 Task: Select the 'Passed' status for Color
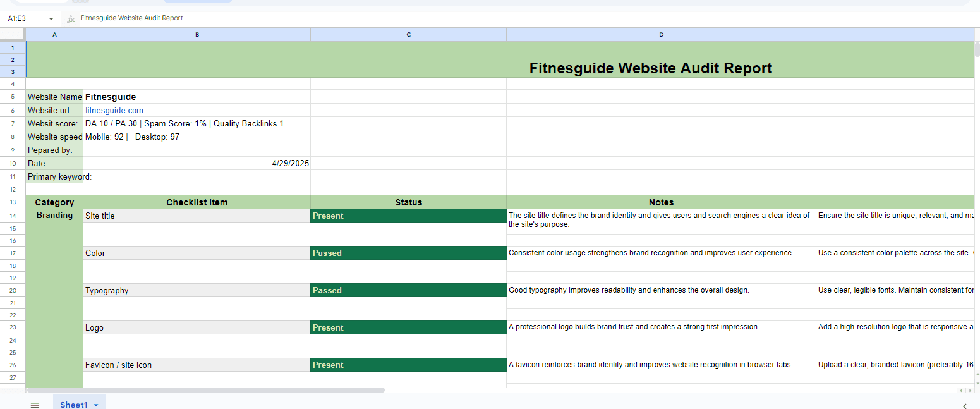408,253
